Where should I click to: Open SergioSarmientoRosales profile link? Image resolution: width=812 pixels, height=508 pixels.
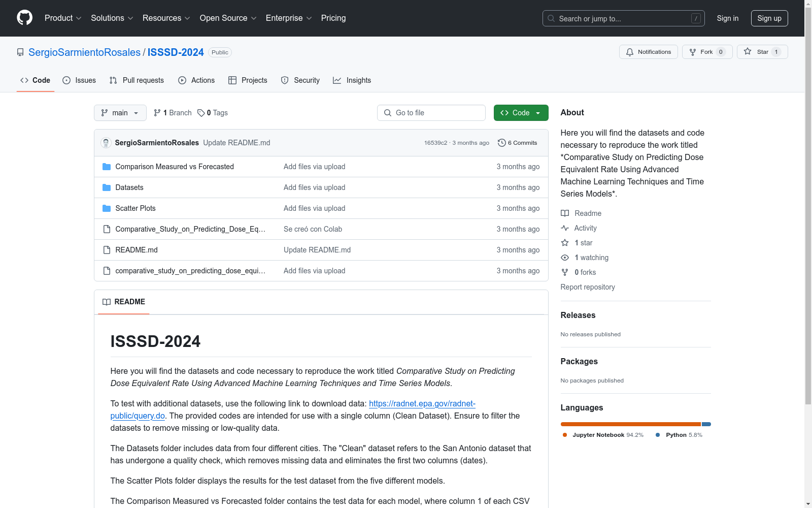pyautogui.click(x=84, y=52)
